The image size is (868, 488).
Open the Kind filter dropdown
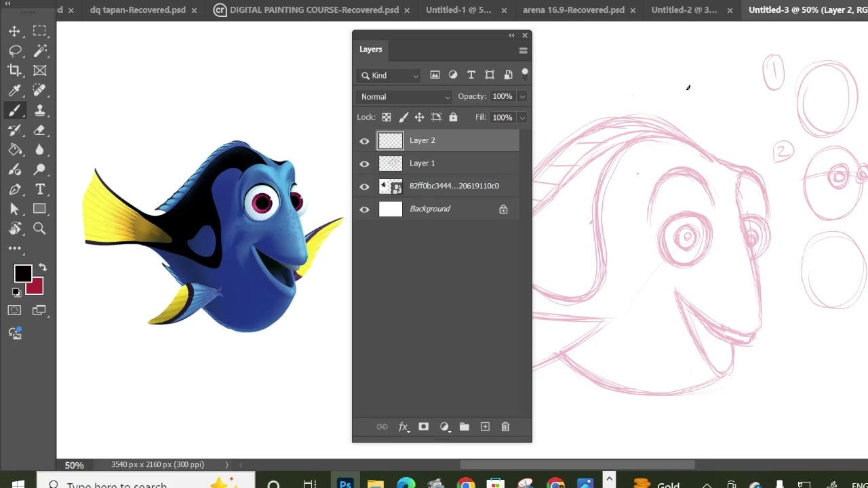[390, 75]
